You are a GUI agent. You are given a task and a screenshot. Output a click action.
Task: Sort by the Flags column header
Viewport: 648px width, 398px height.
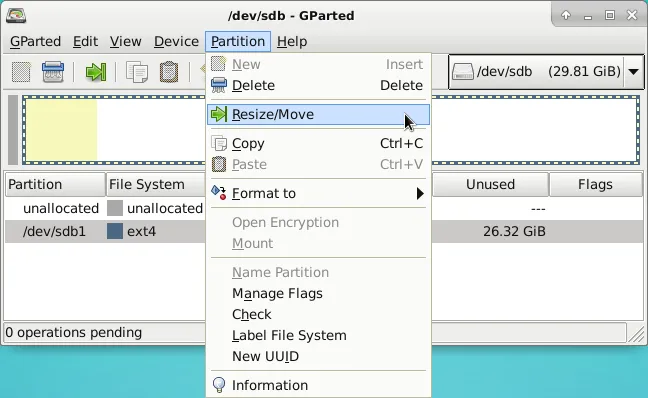596,184
